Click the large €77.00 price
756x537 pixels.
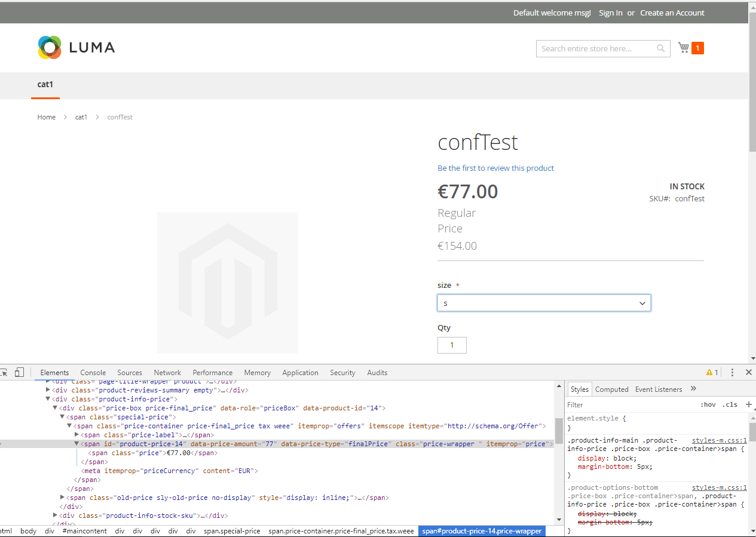click(468, 192)
